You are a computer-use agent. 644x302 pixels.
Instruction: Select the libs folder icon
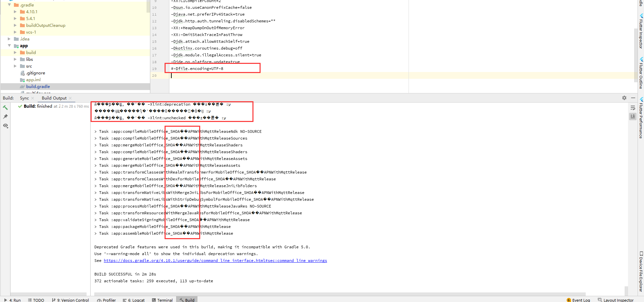coord(22,59)
